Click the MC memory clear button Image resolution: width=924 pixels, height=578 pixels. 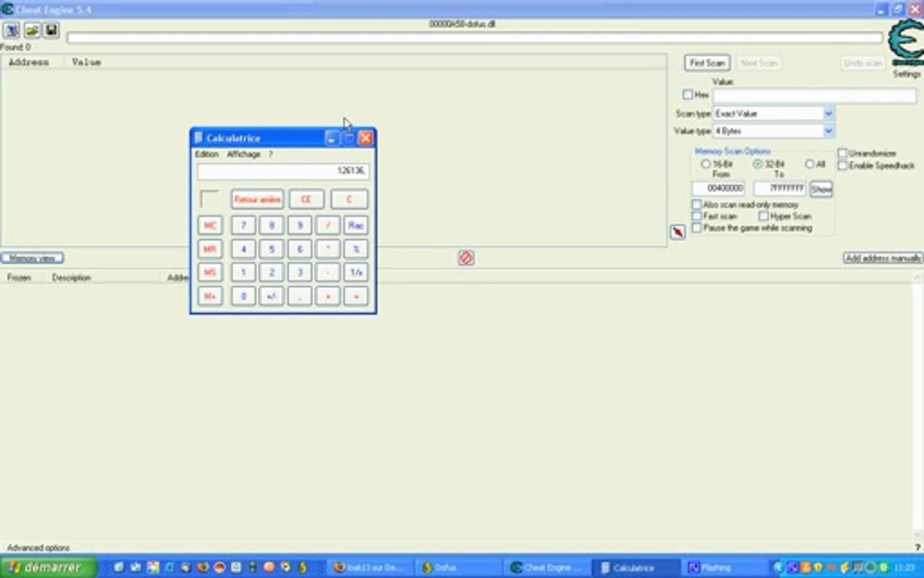pyautogui.click(x=210, y=226)
